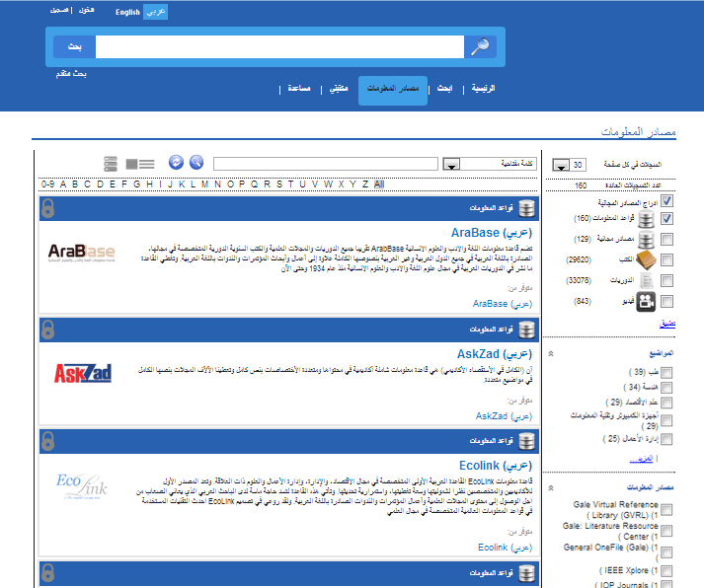
Task: Click into the main search text field
Action: 279,46
